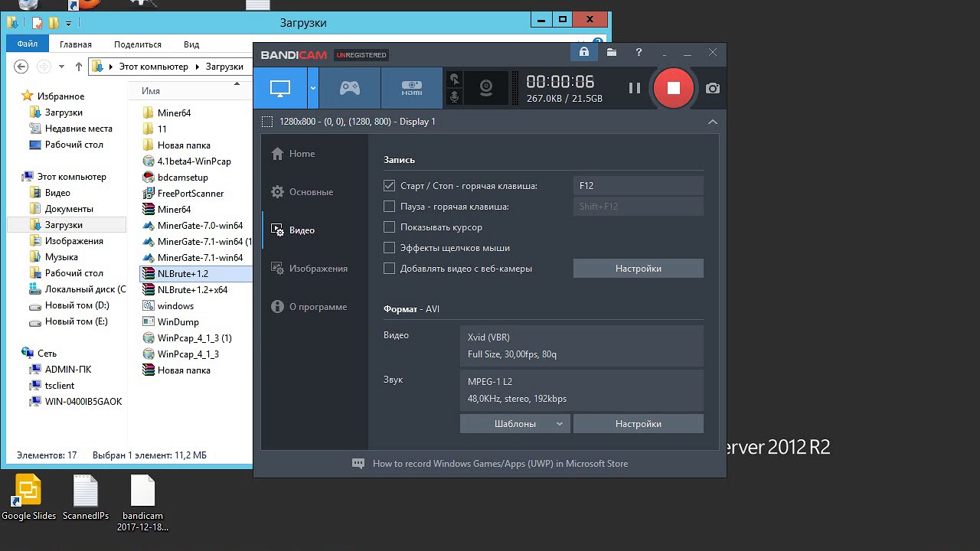Image resolution: width=980 pixels, height=551 pixels.
Task: Select the bandicam 2017-12-18 desktop file
Action: (142, 503)
